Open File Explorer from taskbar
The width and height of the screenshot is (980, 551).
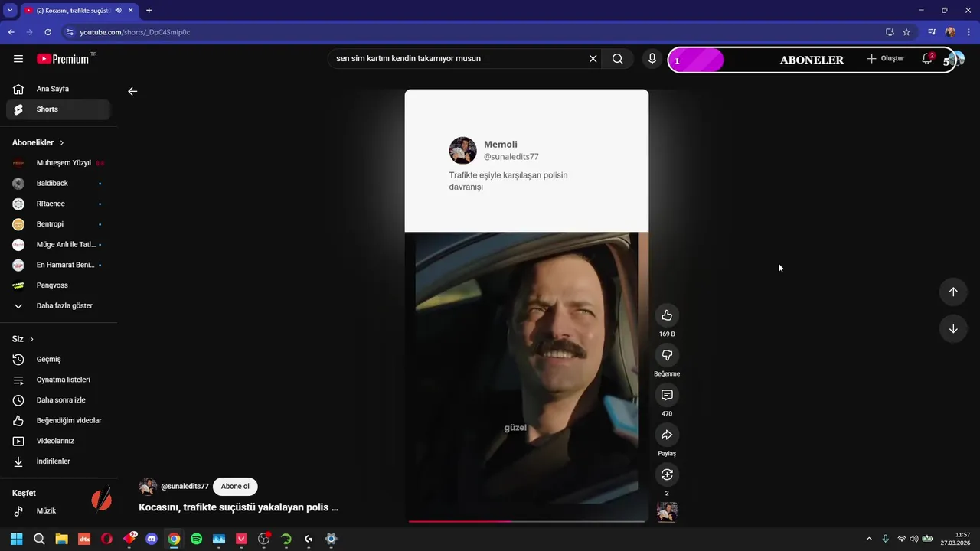pyautogui.click(x=61, y=539)
